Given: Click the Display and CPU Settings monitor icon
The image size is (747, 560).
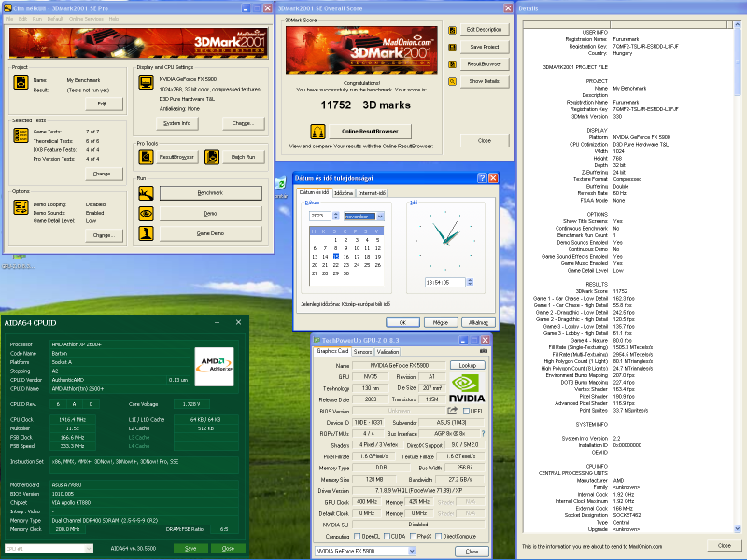Looking at the screenshot, I should [x=146, y=82].
